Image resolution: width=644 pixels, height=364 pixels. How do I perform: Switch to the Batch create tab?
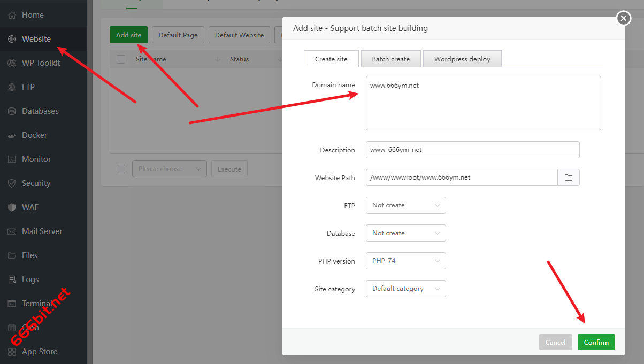[x=390, y=59]
